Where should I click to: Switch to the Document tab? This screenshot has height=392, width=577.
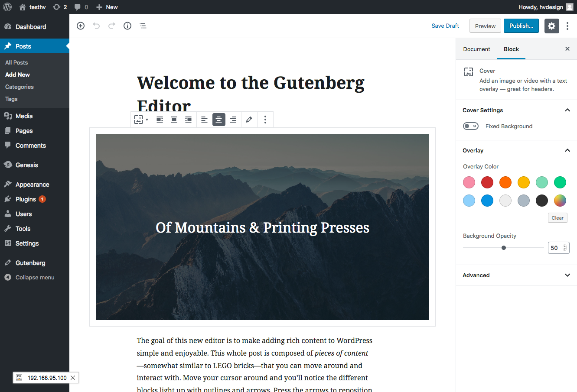pos(476,49)
